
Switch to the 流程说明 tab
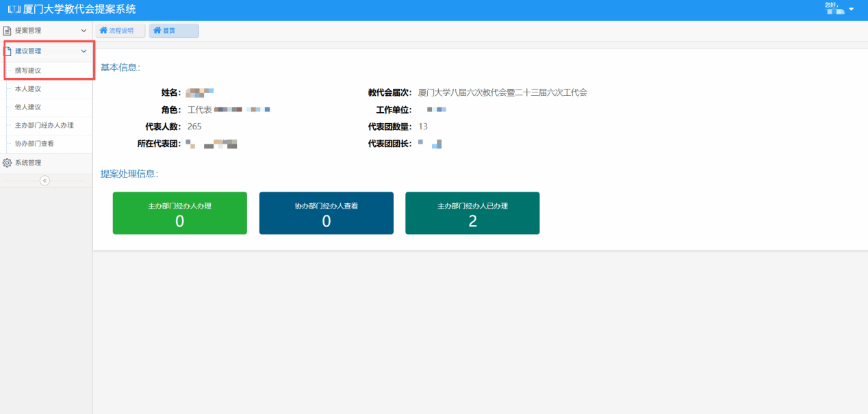[121, 31]
